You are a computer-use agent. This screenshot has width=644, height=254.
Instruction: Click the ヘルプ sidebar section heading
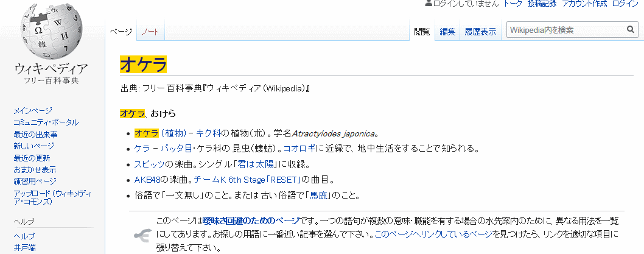tap(24, 222)
